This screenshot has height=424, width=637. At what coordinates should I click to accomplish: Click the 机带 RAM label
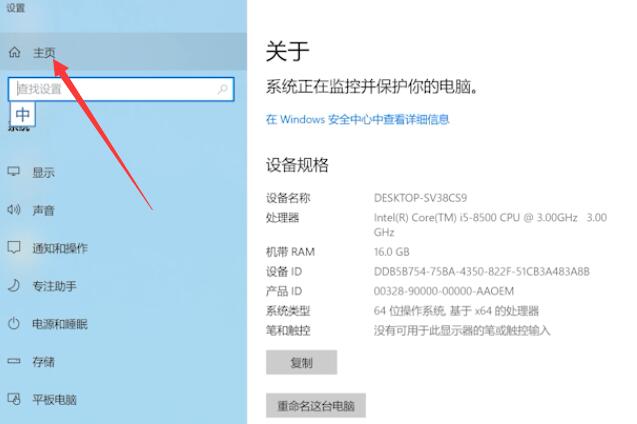pos(290,252)
